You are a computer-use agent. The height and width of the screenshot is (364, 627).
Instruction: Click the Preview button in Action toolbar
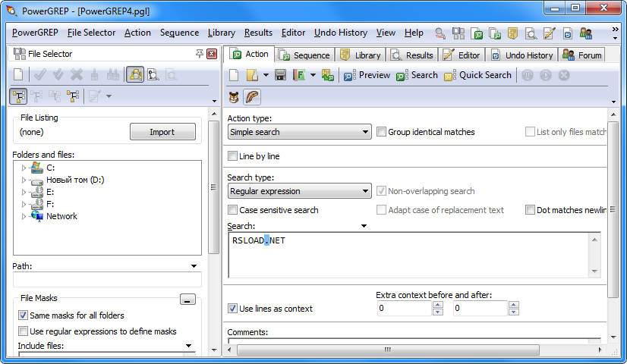367,75
